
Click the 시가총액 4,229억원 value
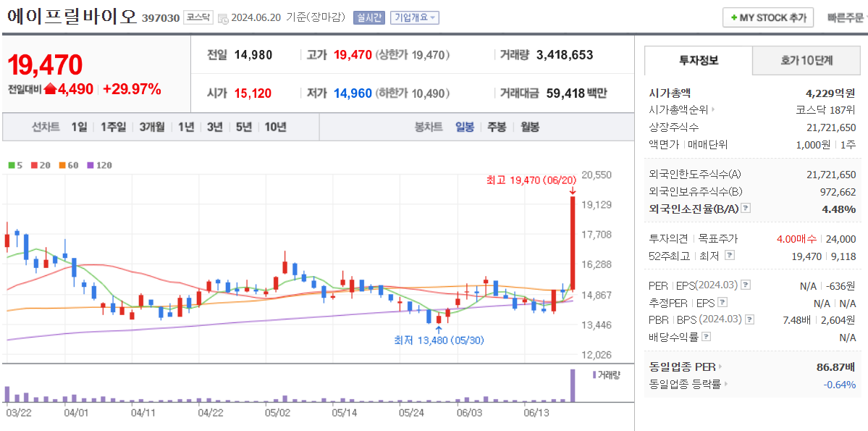pos(831,93)
